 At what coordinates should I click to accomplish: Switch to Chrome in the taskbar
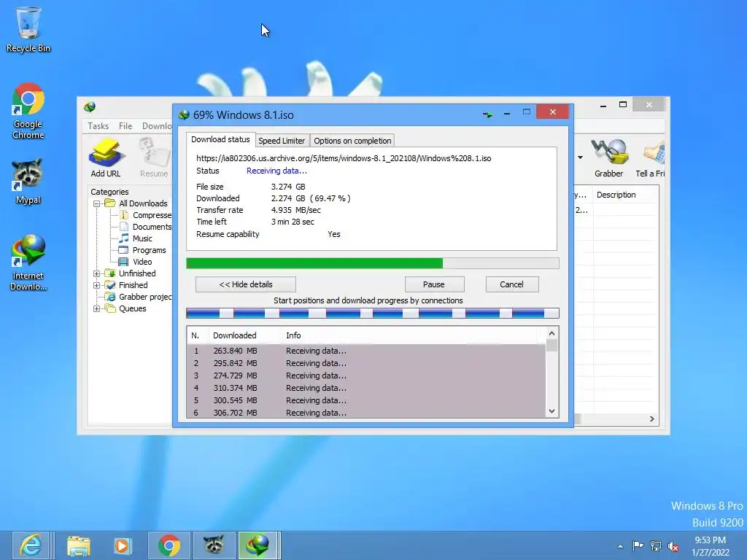click(x=169, y=545)
